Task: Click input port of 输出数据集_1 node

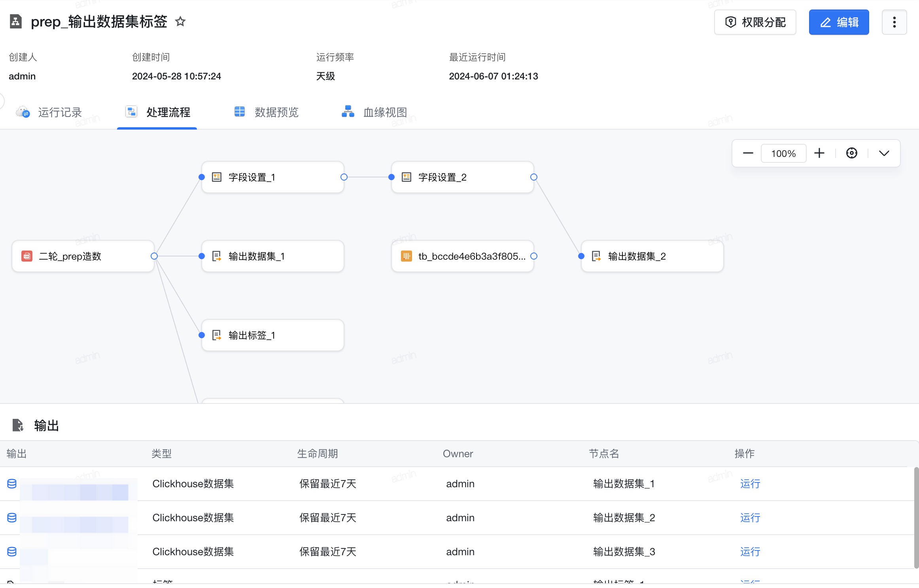Action: [x=202, y=256]
